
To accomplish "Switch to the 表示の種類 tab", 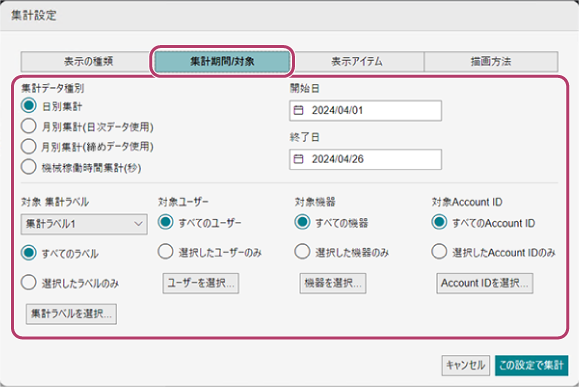I will pyautogui.click(x=88, y=61).
